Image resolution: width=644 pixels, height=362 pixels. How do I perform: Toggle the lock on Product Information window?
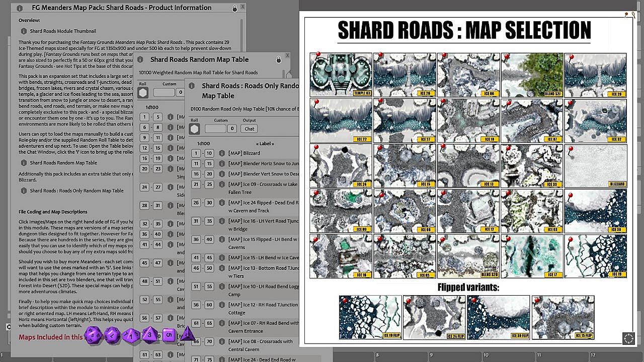(234, 9)
